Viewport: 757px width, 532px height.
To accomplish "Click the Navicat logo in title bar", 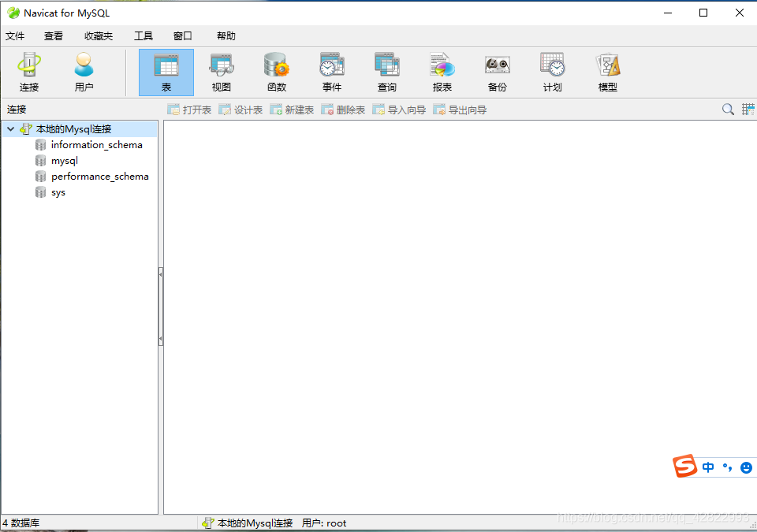I will [13, 13].
